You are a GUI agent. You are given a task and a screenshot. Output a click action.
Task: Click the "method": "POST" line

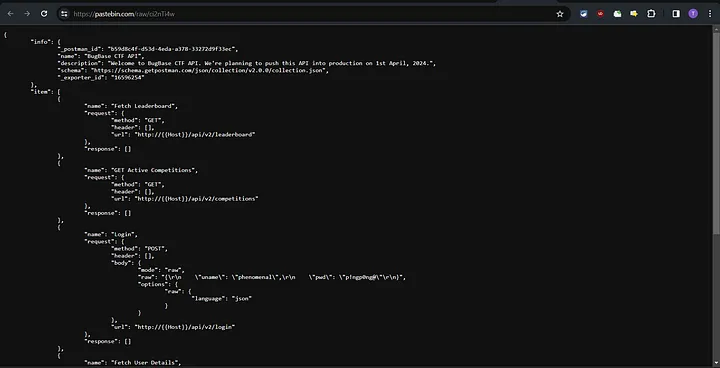[x=140, y=249]
